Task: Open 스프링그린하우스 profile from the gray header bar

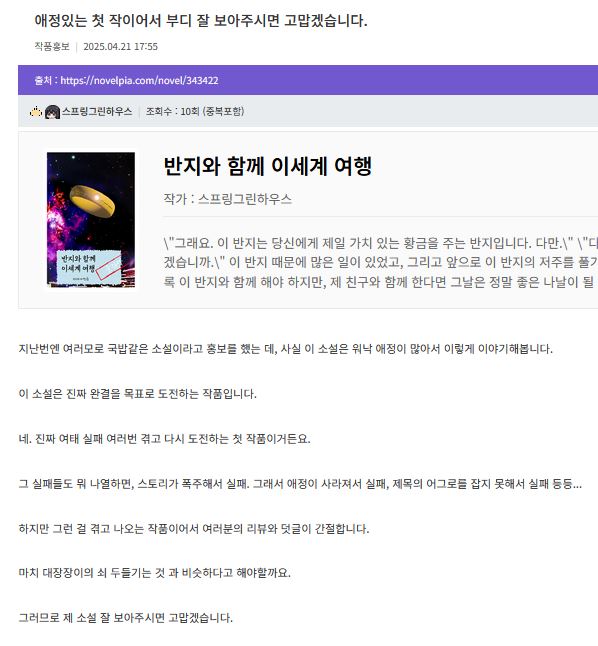Action: pos(97,111)
